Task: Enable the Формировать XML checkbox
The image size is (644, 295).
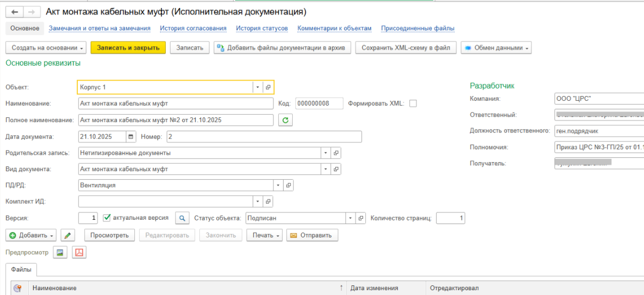Action: coord(413,103)
